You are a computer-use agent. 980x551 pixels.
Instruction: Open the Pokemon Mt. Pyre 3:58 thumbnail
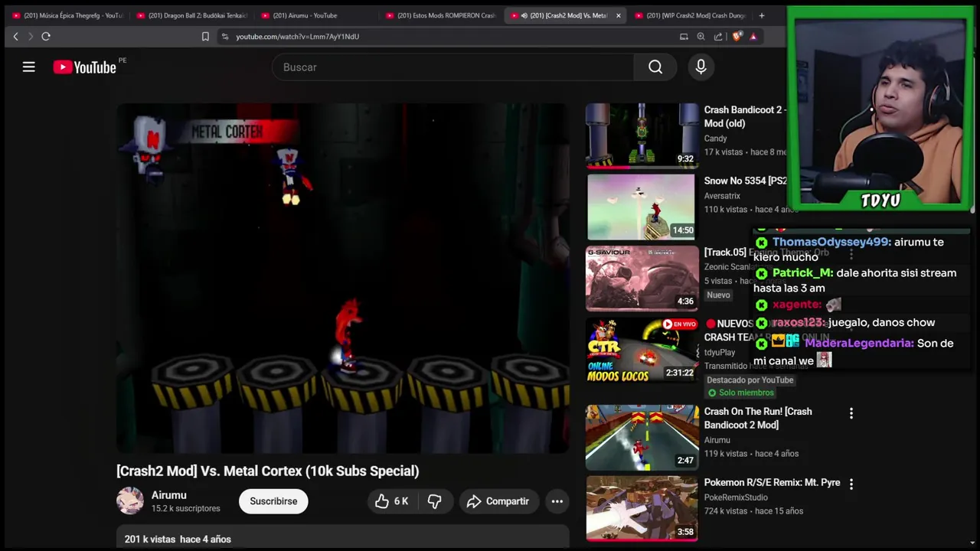point(642,508)
